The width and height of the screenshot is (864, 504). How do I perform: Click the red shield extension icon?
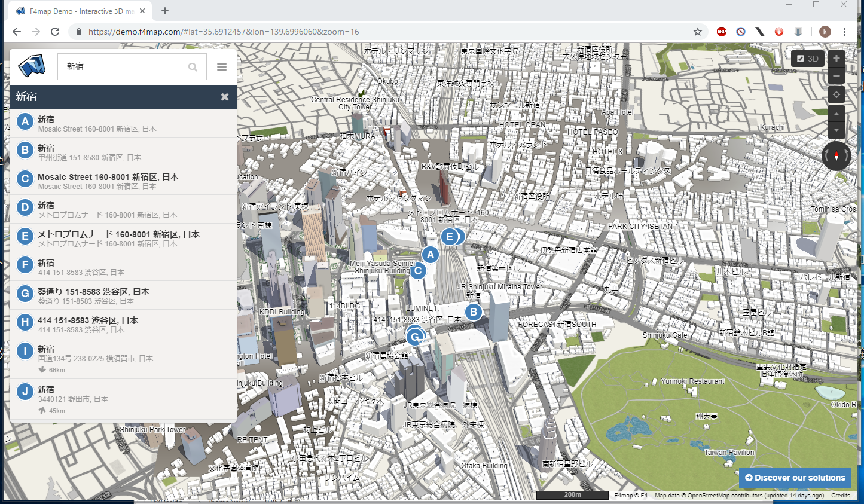pyautogui.click(x=779, y=32)
